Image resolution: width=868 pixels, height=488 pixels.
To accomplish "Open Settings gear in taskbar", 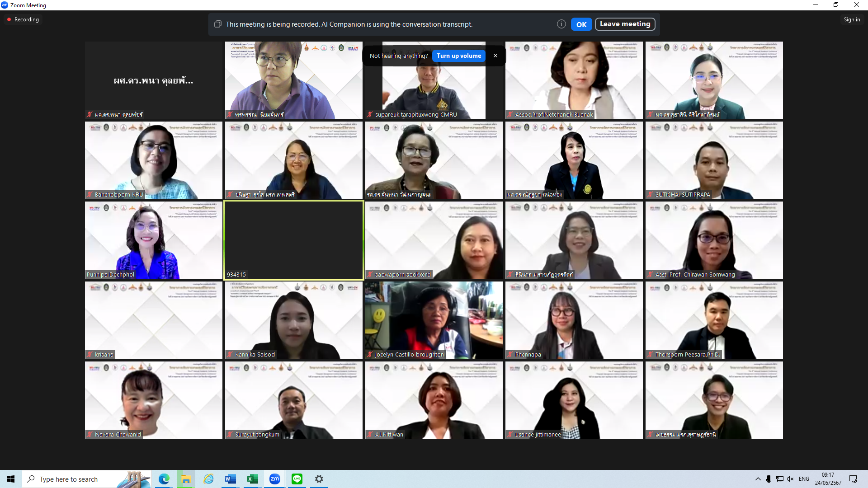I will (319, 479).
